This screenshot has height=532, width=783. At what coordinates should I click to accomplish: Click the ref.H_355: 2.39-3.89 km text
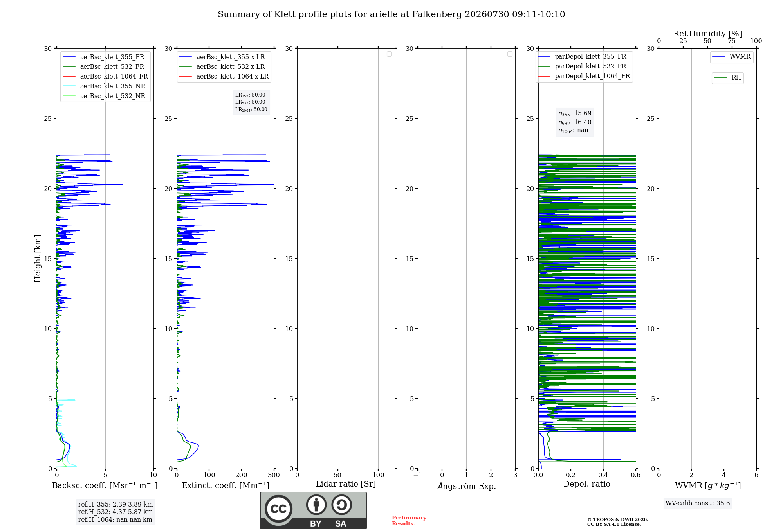(115, 505)
